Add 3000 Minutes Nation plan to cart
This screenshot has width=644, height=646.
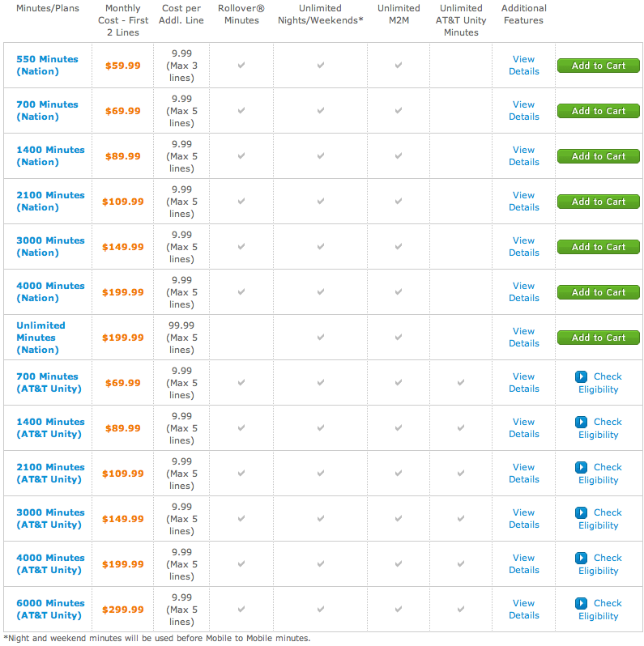coord(598,247)
